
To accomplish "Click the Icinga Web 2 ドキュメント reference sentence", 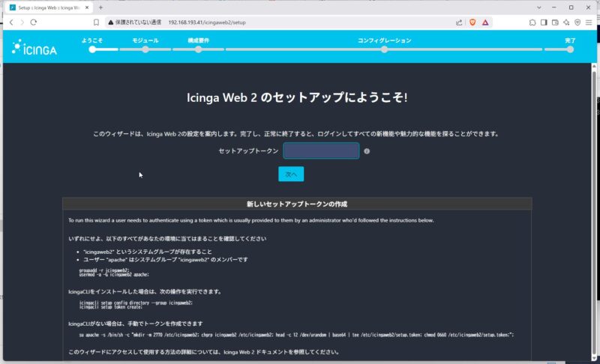I will point(203,352).
